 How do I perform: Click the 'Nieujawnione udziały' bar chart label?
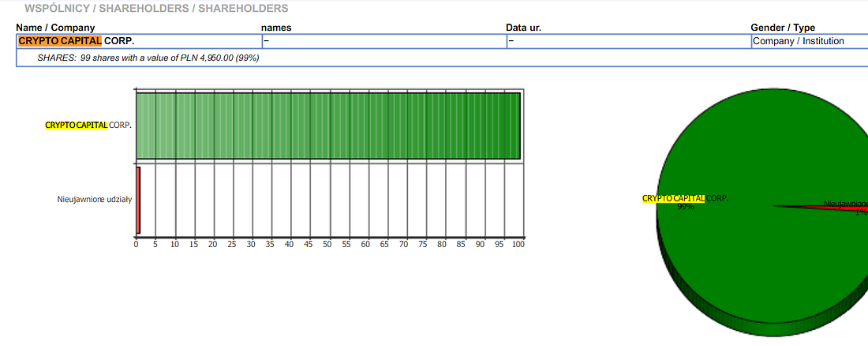[x=95, y=200]
